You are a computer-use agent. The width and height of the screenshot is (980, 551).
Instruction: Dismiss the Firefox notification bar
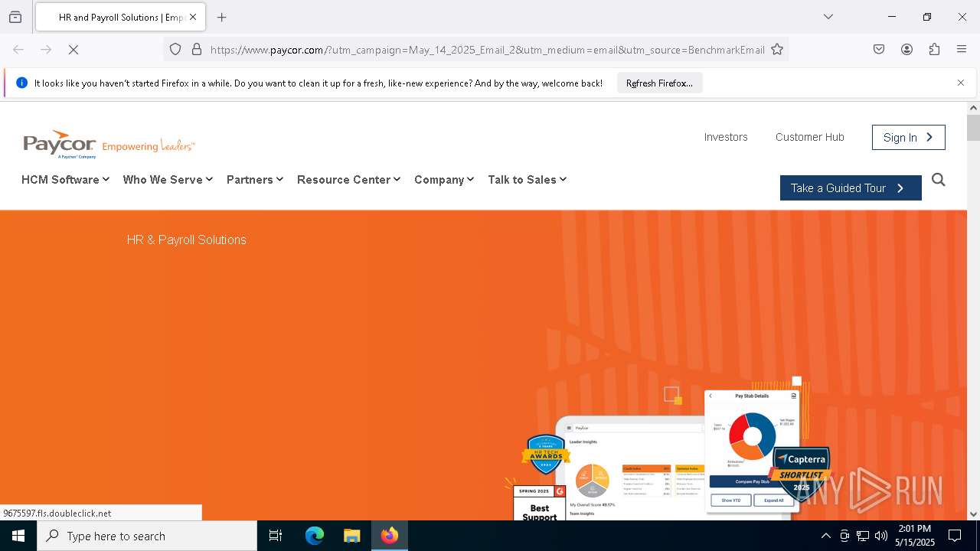click(961, 83)
